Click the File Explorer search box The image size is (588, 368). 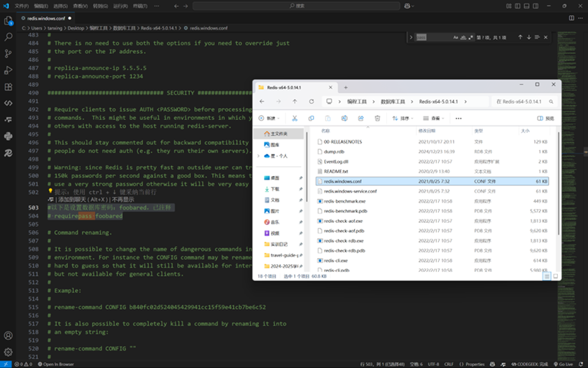pos(524,102)
